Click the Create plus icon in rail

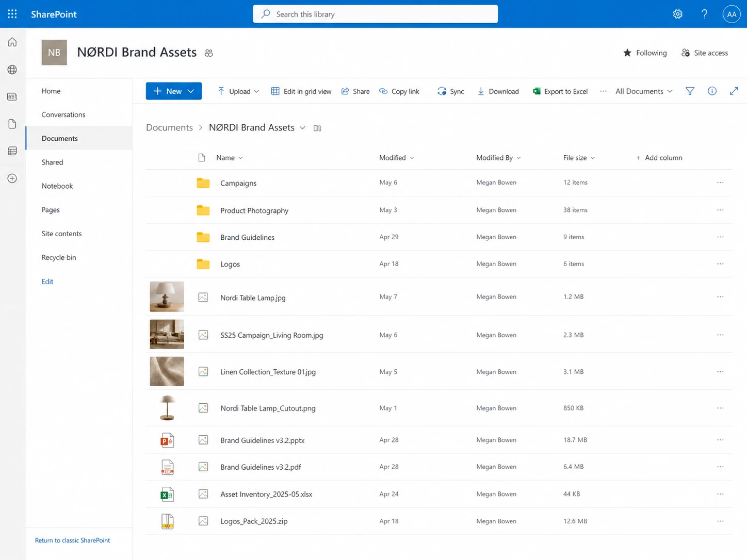[12, 178]
